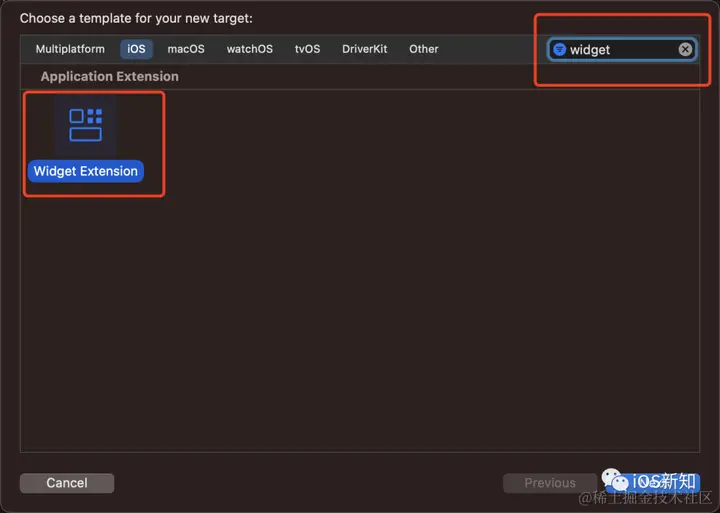The height and width of the screenshot is (513, 720).
Task: Select the iOS platform tab
Action: pos(136,49)
